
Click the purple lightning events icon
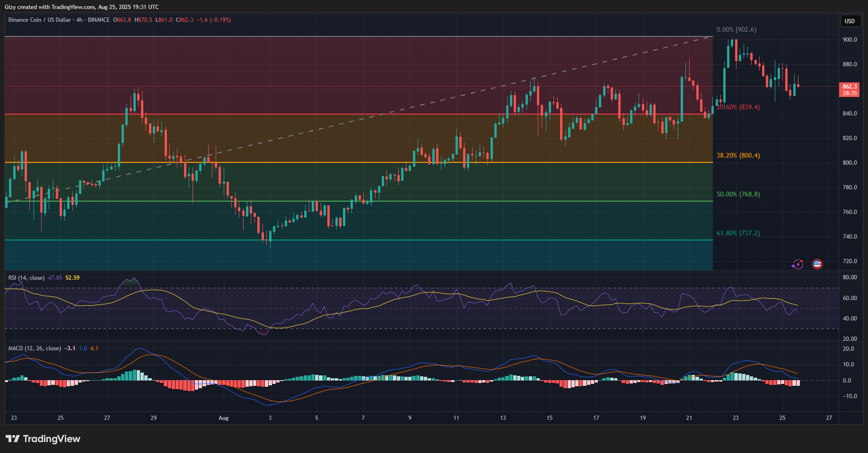pos(798,264)
